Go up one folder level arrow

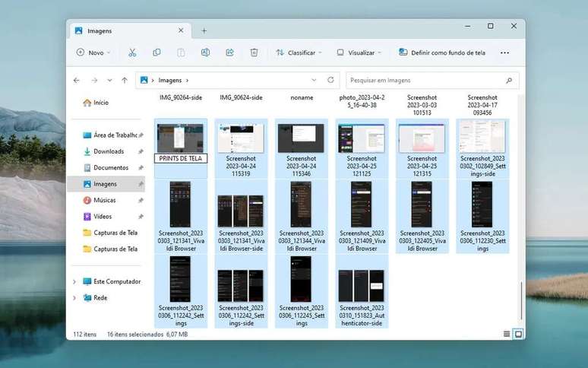pyautogui.click(x=125, y=81)
